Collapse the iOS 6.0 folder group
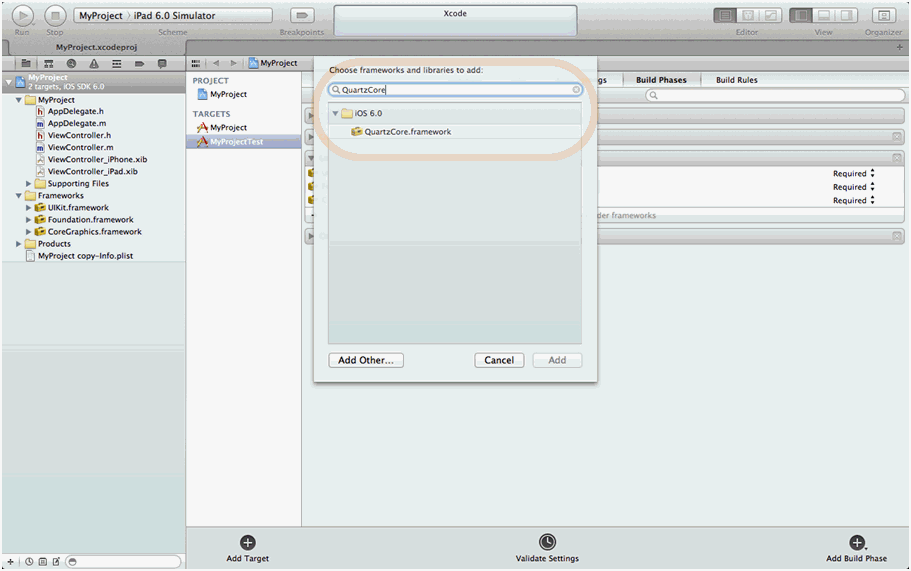The image size is (911, 571). pyautogui.click(x=336, y=114)
